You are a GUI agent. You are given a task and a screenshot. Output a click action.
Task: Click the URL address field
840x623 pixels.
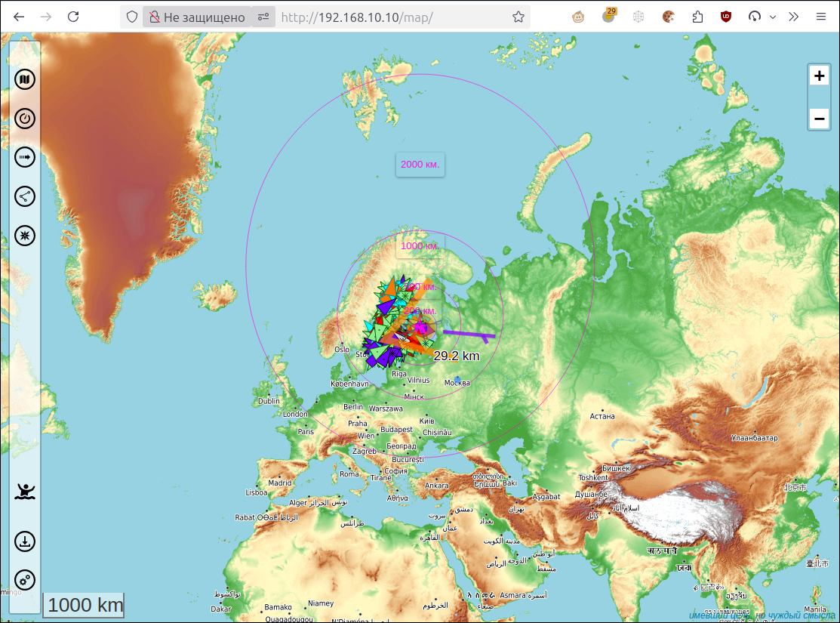click(x=394, y=17)
